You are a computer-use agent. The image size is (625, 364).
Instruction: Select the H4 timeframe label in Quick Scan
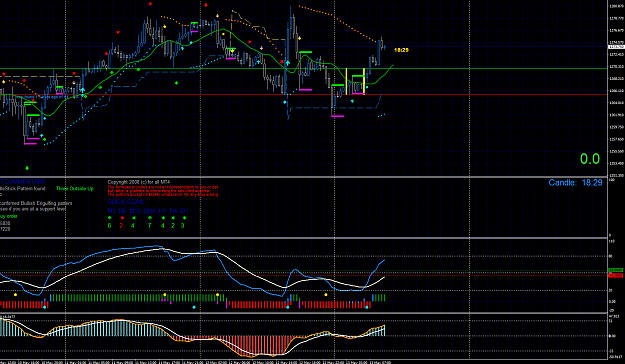tap(173, 211)
